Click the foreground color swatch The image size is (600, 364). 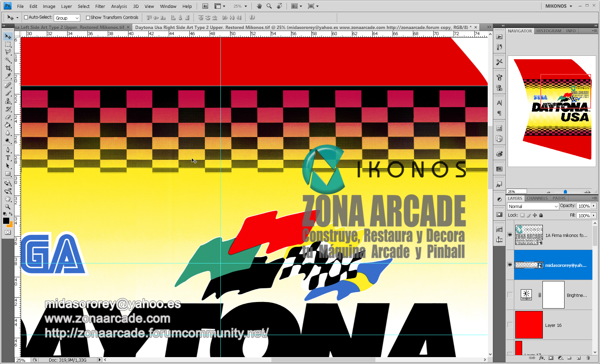[x=6, y=221]
